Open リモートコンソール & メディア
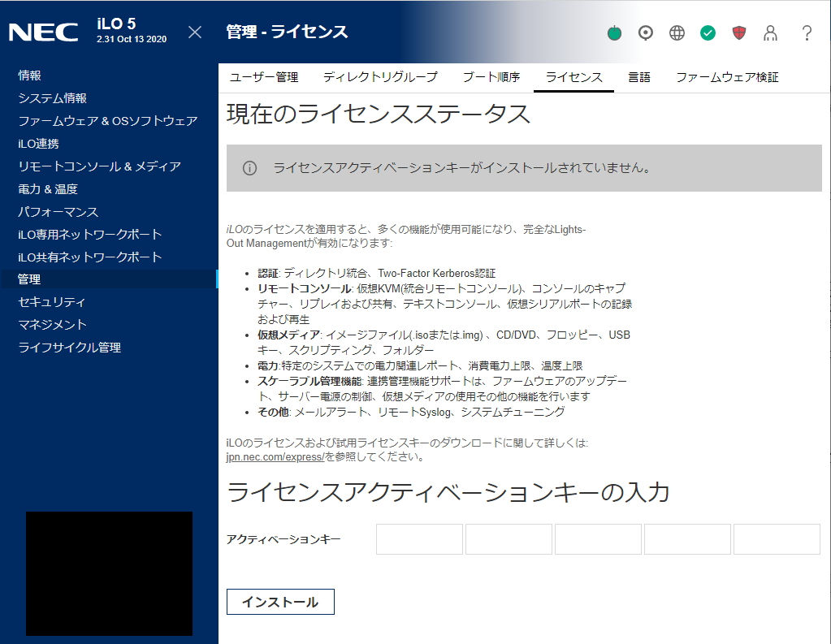The height and width of the screenshot is (644, 831). coord(100,166)
